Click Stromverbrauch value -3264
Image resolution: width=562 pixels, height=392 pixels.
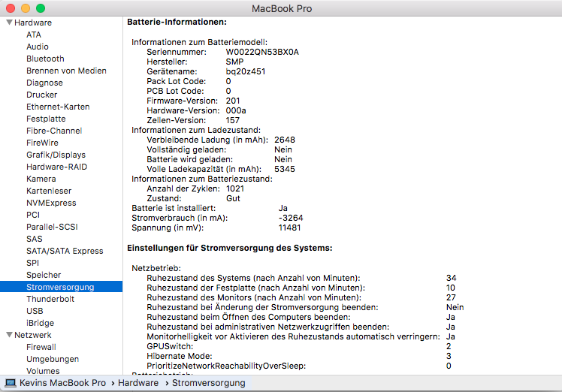coord(291,218)
